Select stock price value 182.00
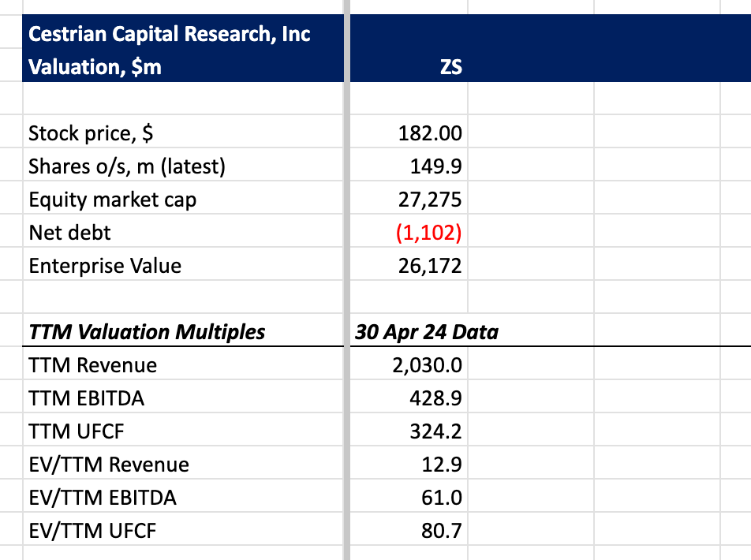 tap(430, 133)
